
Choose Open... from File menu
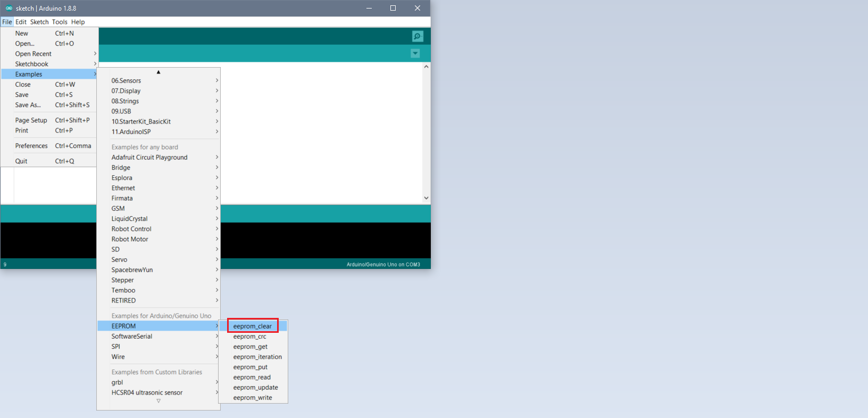49,44
